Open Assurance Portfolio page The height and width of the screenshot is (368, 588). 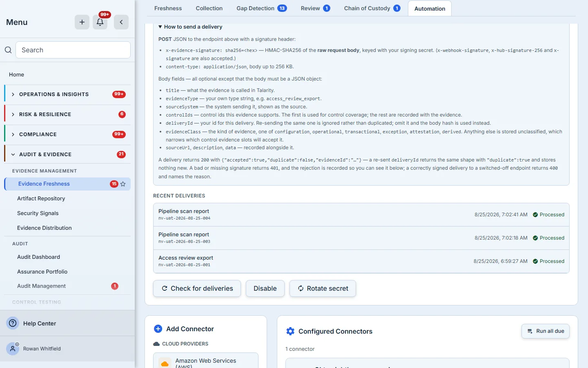[67, 272]
